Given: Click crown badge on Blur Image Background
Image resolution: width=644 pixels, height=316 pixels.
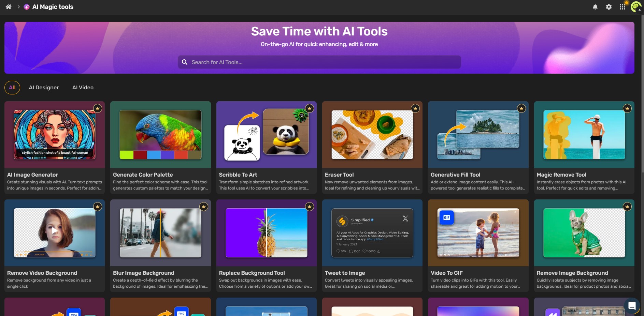Looking at the screenshot, I should (204, 207).
